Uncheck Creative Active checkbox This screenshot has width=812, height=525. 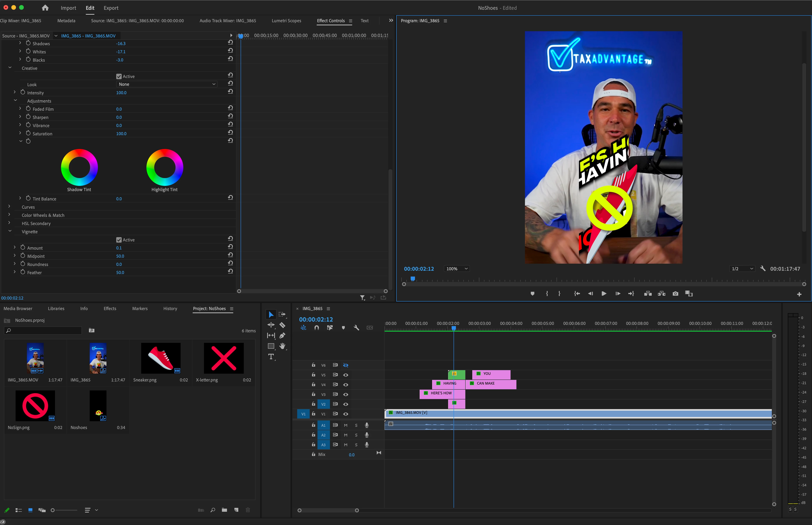click(x=119, y=76)
